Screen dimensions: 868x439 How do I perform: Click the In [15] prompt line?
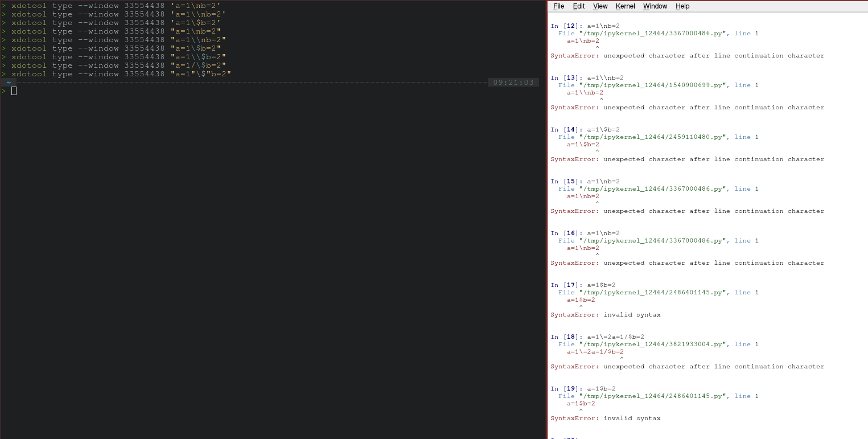click(585, 182)
